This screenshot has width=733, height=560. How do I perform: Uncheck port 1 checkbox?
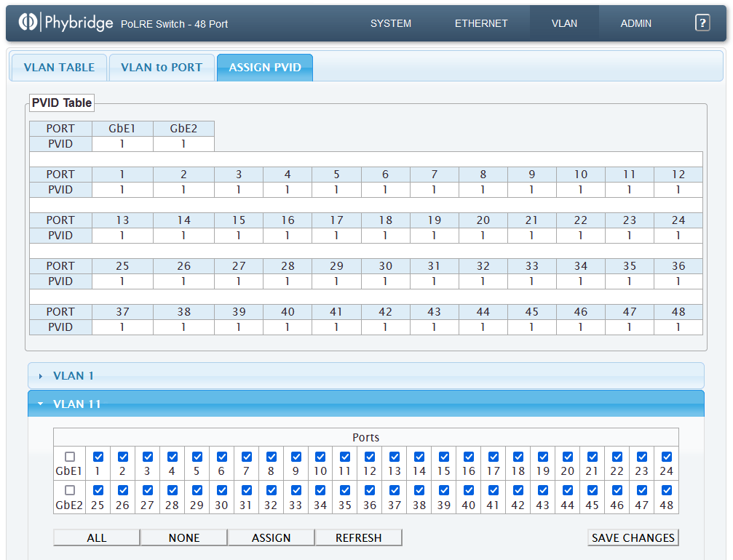[x=98, y=456]
